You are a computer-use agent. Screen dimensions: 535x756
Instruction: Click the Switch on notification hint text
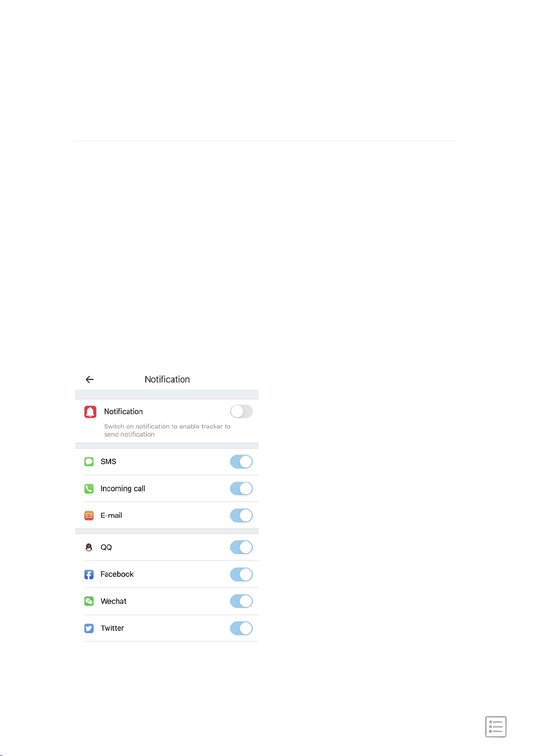(167, 430)
